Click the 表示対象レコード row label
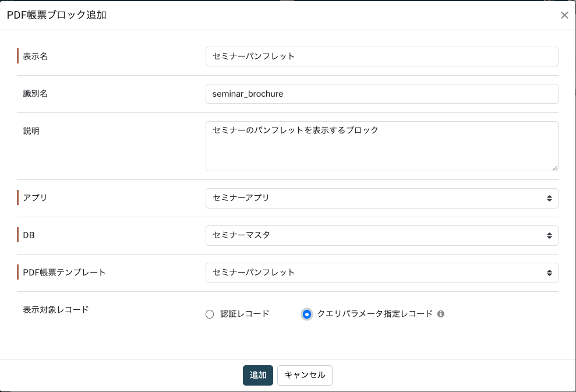576x392 pixels. (x=55, y=309)
